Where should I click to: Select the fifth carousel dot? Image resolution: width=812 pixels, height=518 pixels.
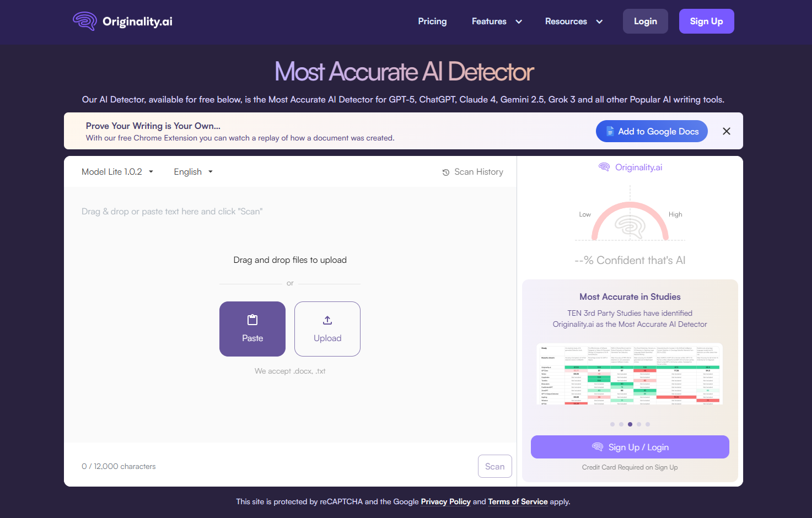(648, 424)
